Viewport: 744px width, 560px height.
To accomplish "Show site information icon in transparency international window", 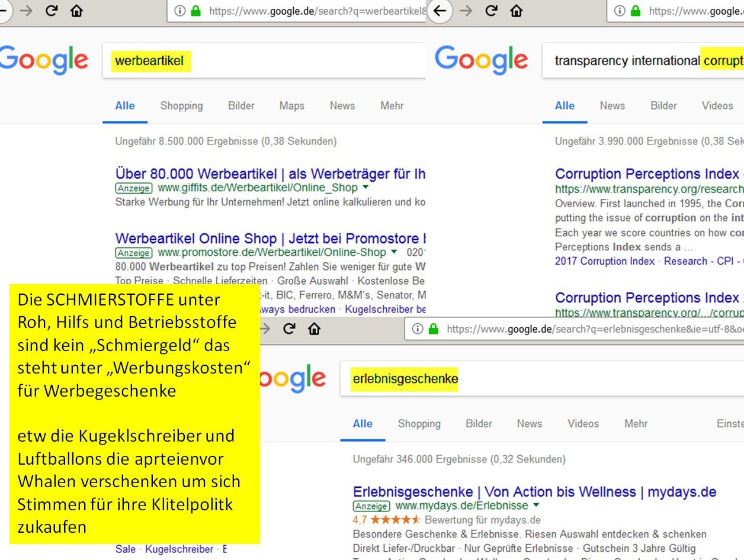I will pos(620,11).
